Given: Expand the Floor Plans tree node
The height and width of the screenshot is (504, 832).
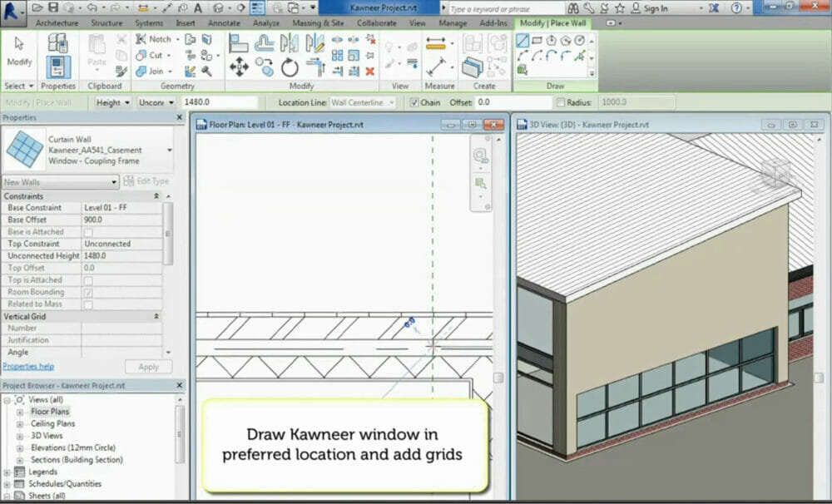Looking at the screenshot, I should [x=20, y=412].
